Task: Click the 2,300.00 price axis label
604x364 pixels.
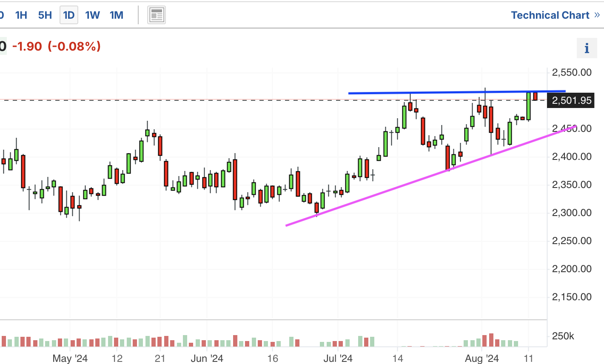Action: (572, 213)
